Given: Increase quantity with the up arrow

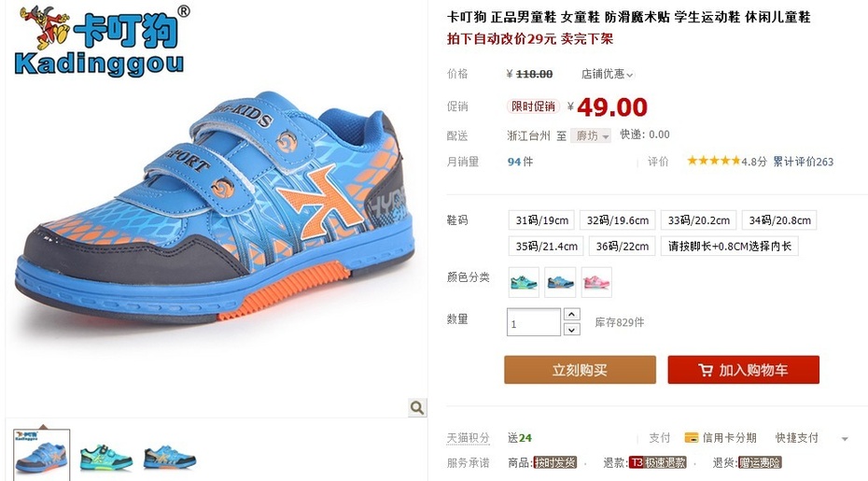Looking at the screenshot, I should (572, 314).
